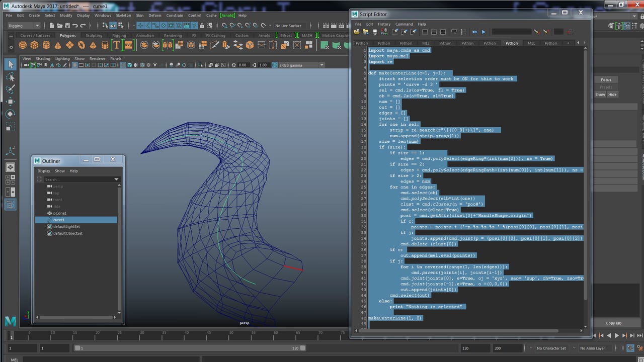Toggle grid display in viewport panel
This screenshot has height=362, width=644.
[x=74, y=65]
